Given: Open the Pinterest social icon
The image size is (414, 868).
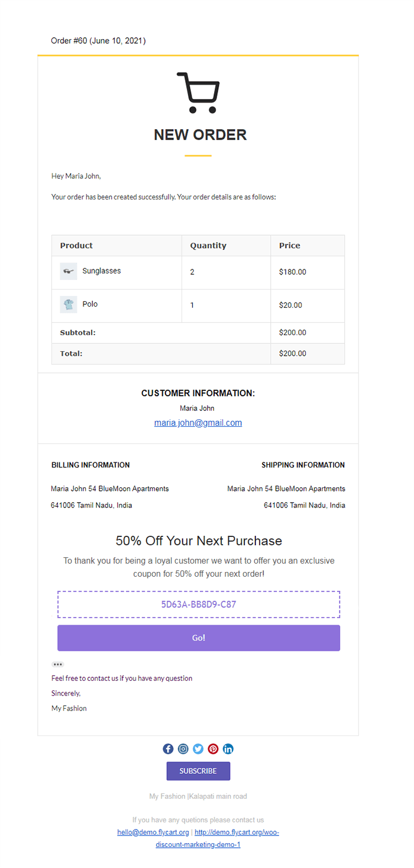Looking at the screenshot, I should pos(213,749).
